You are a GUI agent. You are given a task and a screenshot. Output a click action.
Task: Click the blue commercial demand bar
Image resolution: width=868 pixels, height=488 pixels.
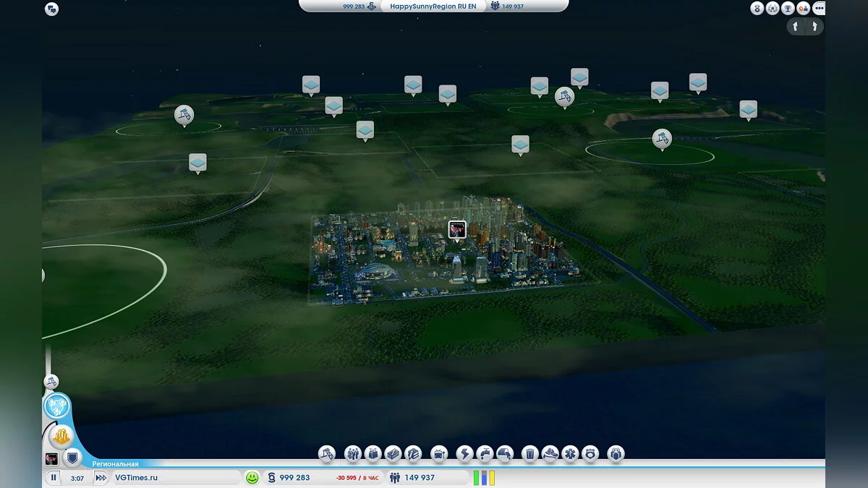tap(484, 478)
